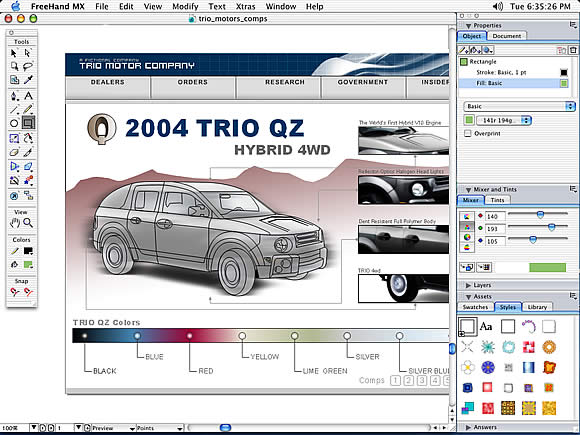
Task: Collapse the Mixer and Tints panel
Action: tap(468, 190)
